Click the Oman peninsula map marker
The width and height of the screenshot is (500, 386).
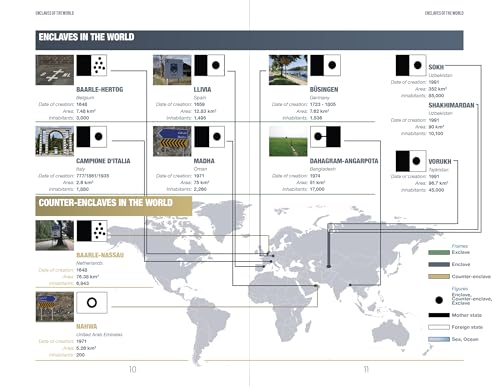(x=316, y=286)
